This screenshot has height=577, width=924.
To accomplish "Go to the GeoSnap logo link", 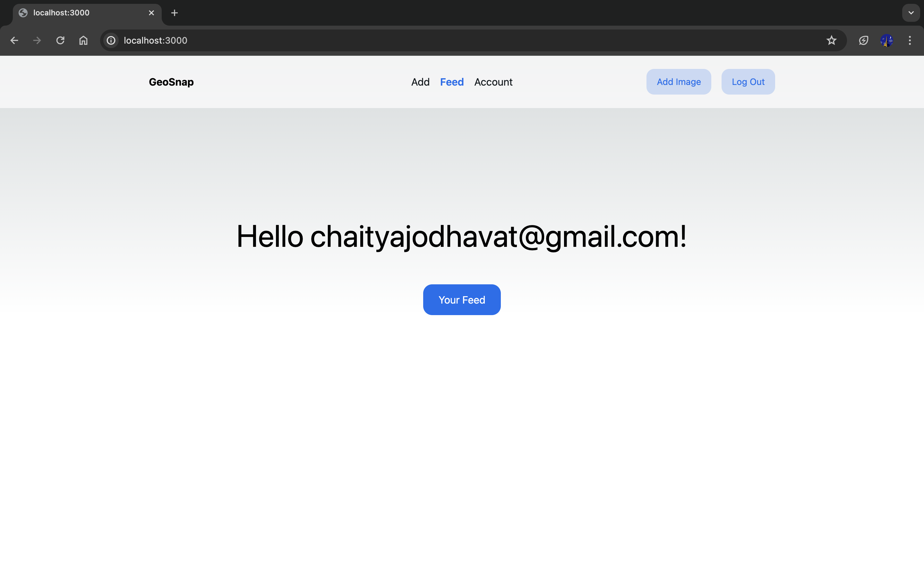I will pyautogui.click(x=171, y=82).
